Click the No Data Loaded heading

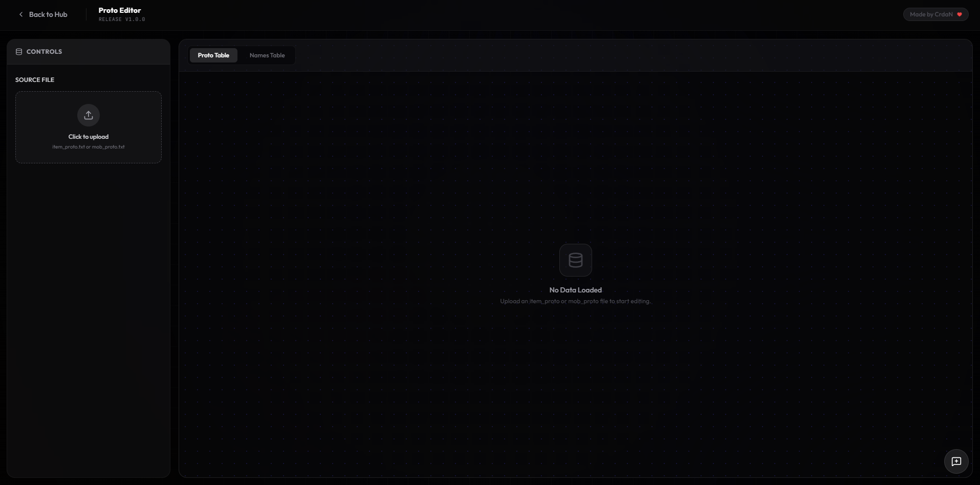(x=575, y=290)
